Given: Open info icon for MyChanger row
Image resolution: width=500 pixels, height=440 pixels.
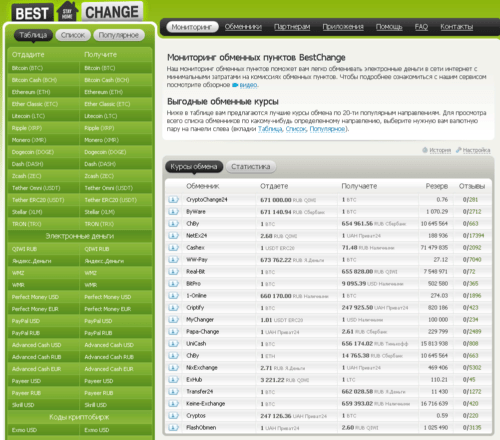Looking at the screenshot, I should pos(173,320).
